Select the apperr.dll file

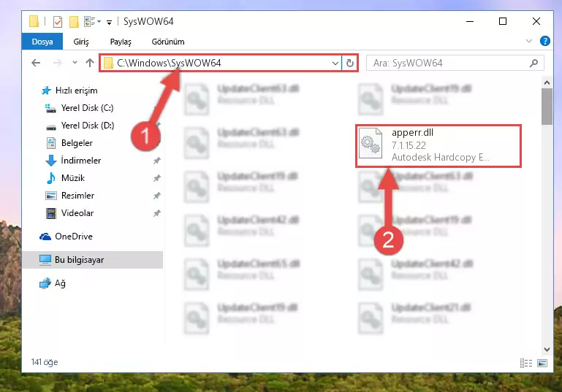pyautogui.click(x=438, y=146)
